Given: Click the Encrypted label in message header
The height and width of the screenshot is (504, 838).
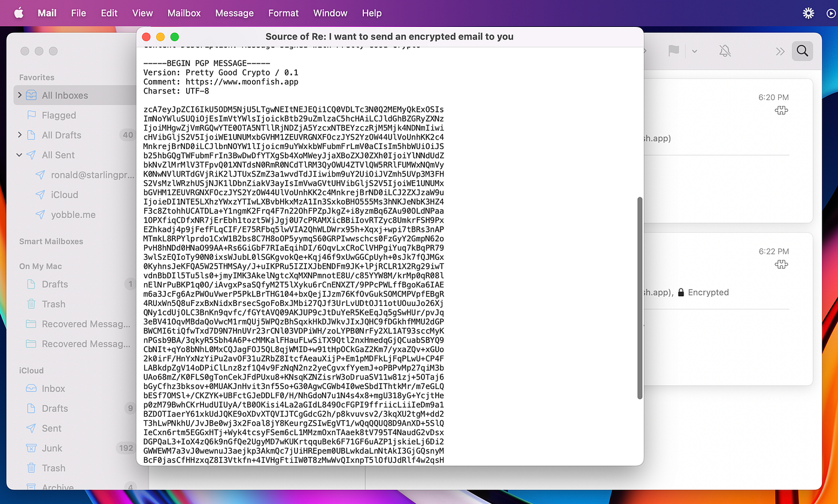Looking at the screenshot, I should [708, 292].
